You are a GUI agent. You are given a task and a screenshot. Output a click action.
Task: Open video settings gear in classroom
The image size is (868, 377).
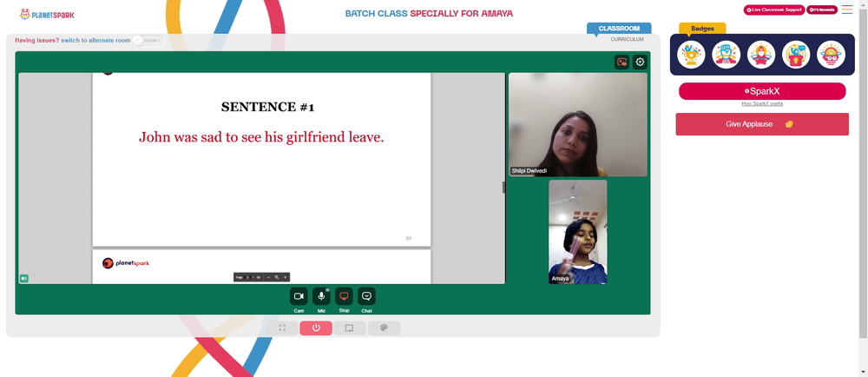640,62
